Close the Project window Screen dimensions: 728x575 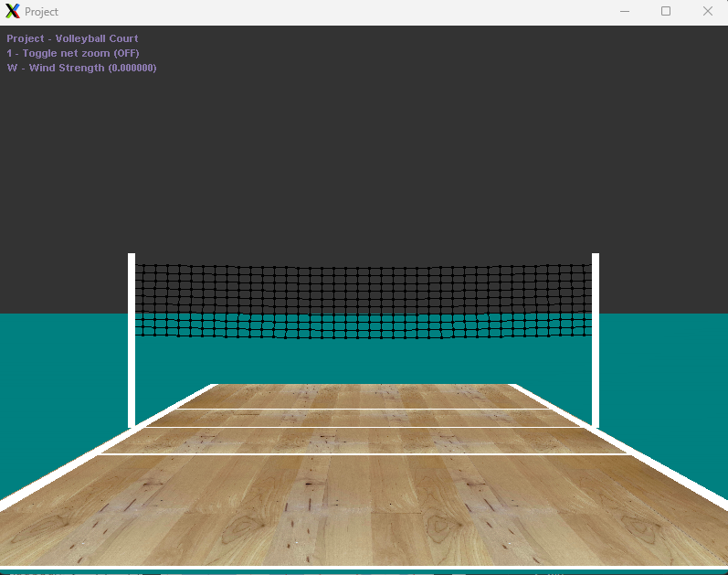coord(707,12)
